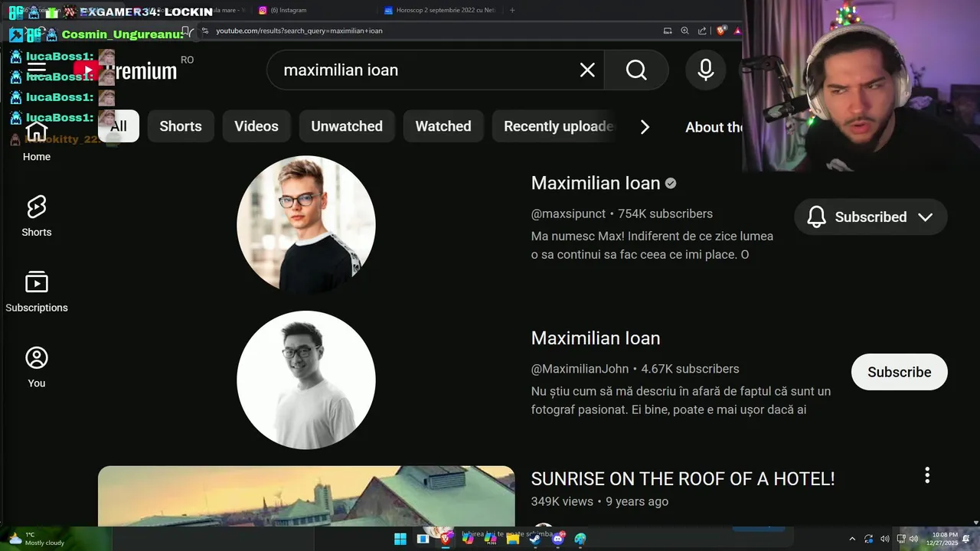Screen dimensions: 980x551
Task: Open Steam from the taskbar
Action: click(x=535, y=539)
